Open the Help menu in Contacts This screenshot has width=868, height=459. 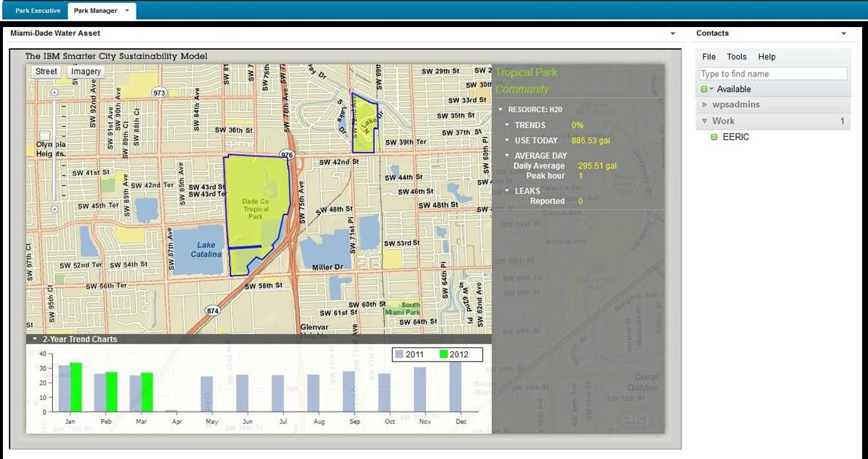click(767, 57)
